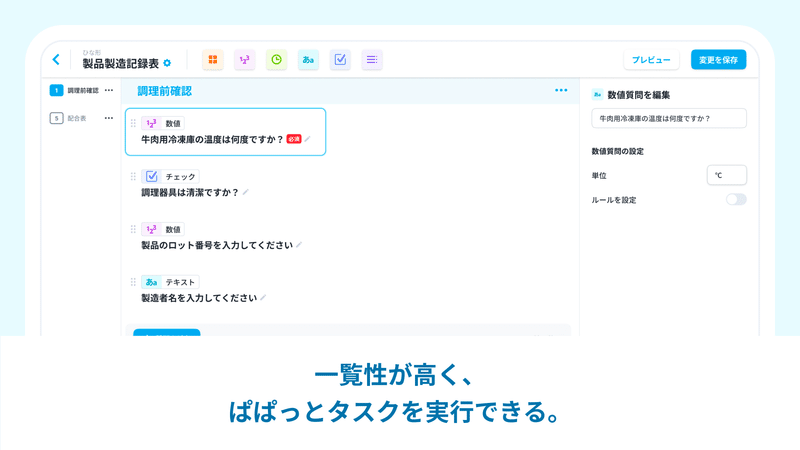The width and height of the screenshot is (800, 450).
Task: Edit question title field in right panel
Action: 669,118
